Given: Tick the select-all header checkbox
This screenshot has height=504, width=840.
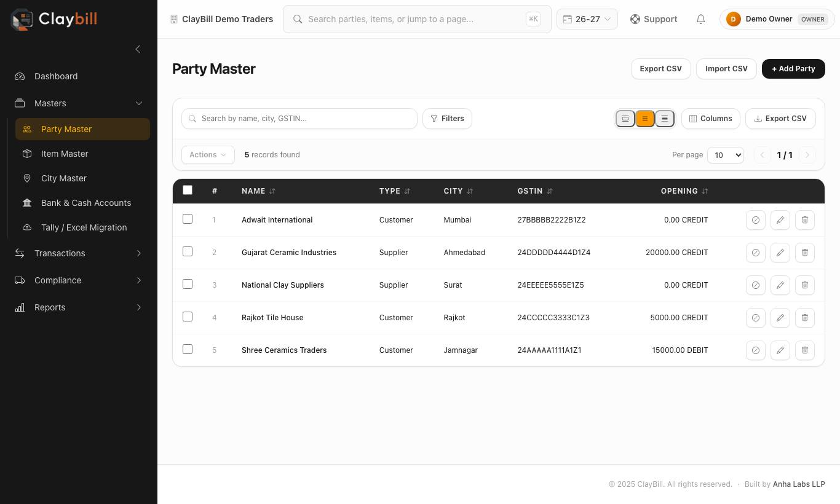Looking at the screenshot, I should 188,190.
